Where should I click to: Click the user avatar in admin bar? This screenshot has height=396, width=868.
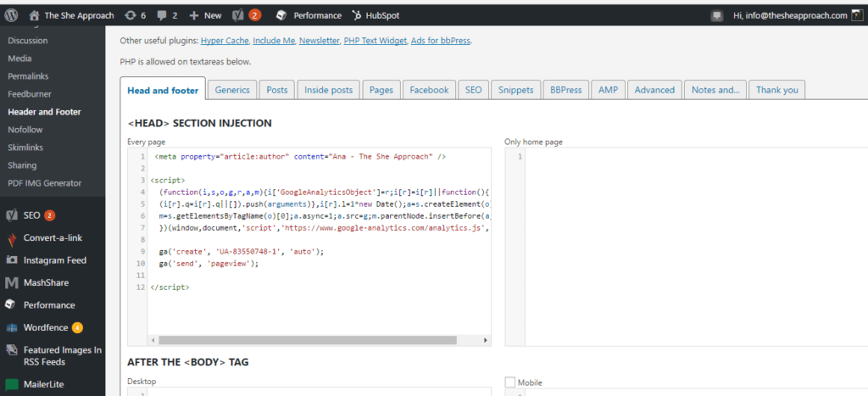point(857,15)
